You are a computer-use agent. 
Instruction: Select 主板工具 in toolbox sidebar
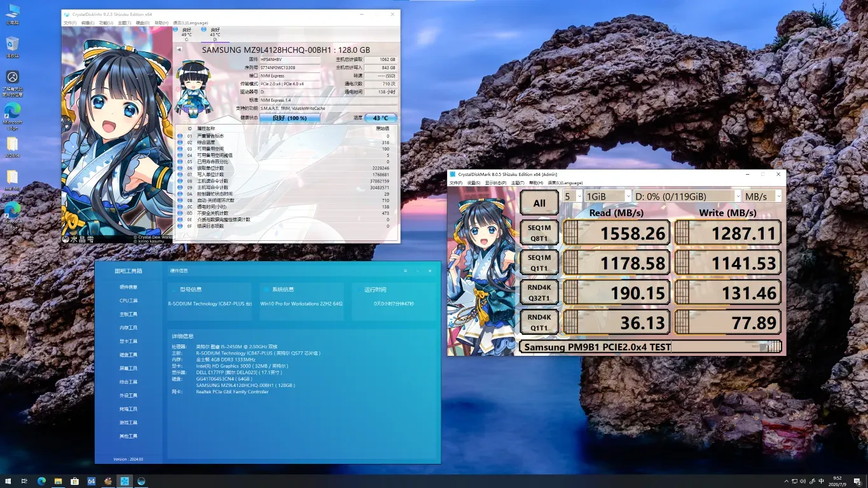[128, 314]
